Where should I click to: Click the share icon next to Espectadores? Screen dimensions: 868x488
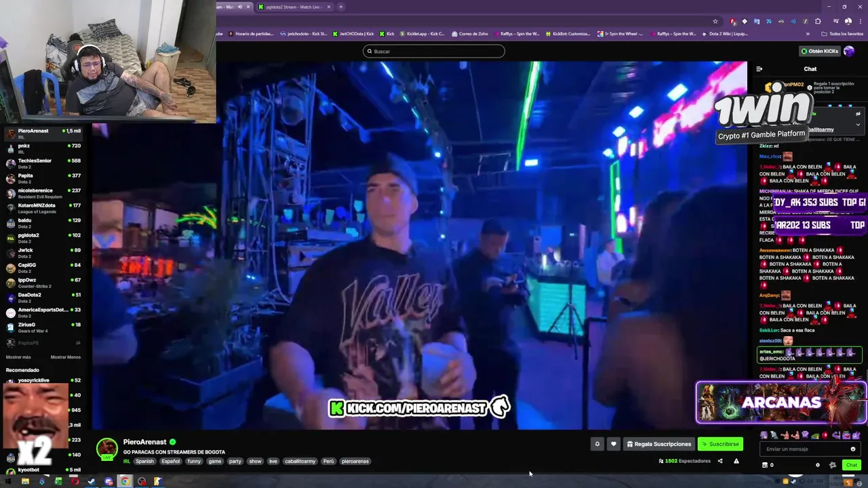(720, 461)
